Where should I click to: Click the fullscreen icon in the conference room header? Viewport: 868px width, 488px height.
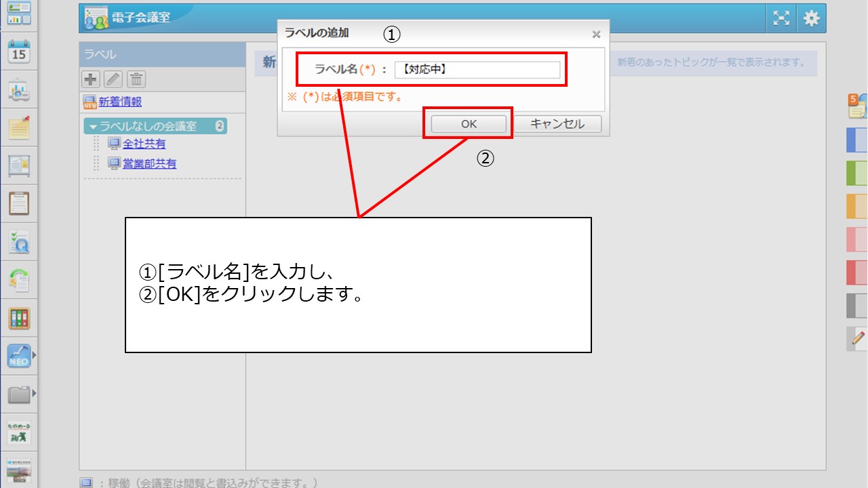[781, 18]
